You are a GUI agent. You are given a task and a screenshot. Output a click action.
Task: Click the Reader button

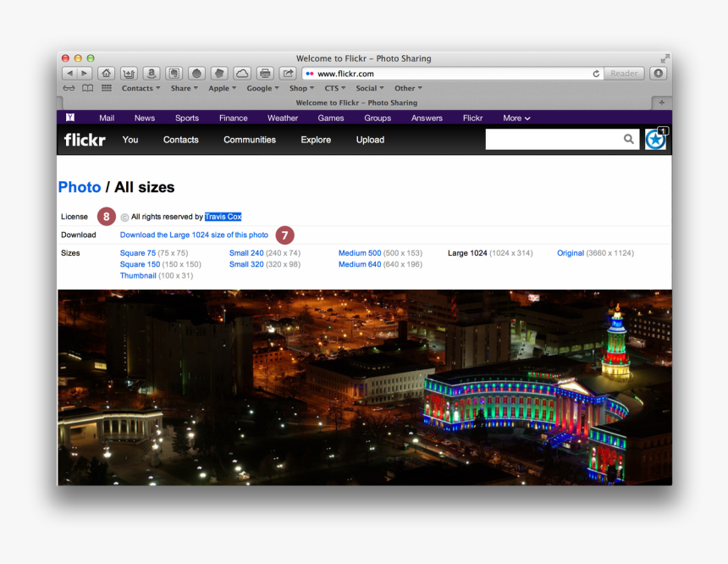[624, 74]
